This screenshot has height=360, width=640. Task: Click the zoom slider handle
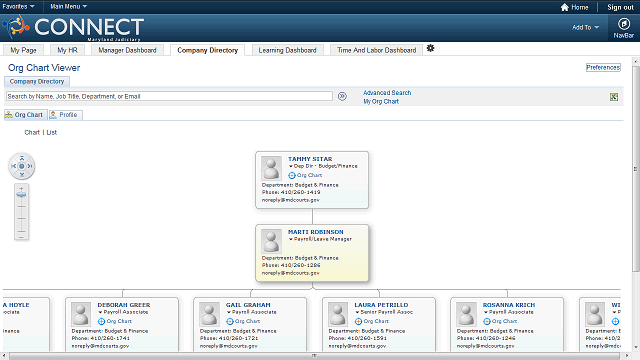point(21,195)
